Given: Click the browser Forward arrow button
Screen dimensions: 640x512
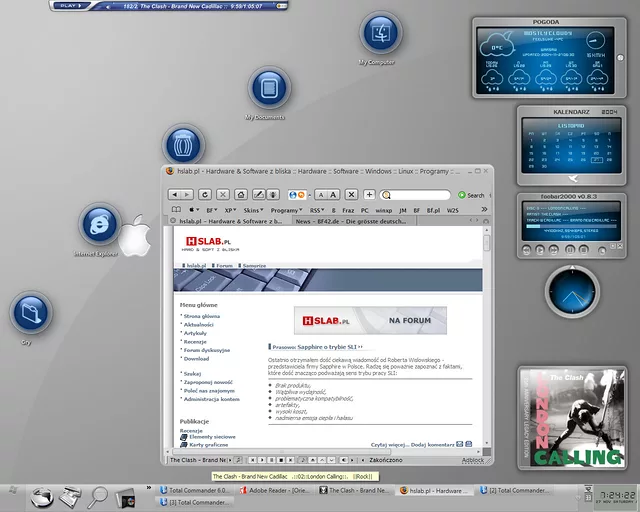Looking at the screenshot, I should (187, 195).
